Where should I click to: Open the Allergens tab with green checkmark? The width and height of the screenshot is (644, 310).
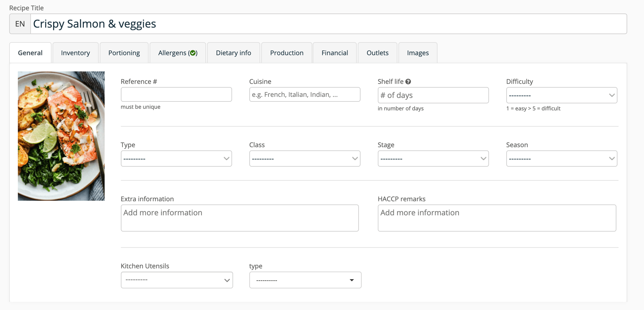tap(178, 53)
